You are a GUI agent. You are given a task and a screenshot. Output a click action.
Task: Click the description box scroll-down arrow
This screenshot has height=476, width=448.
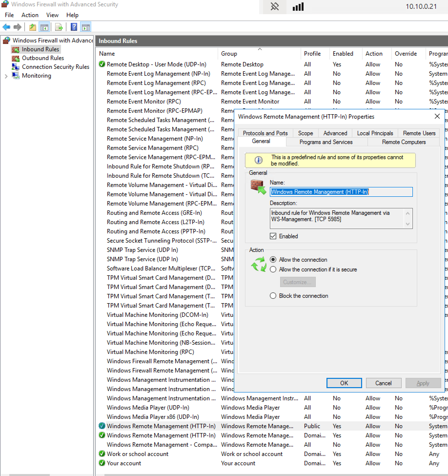(407, 224)
